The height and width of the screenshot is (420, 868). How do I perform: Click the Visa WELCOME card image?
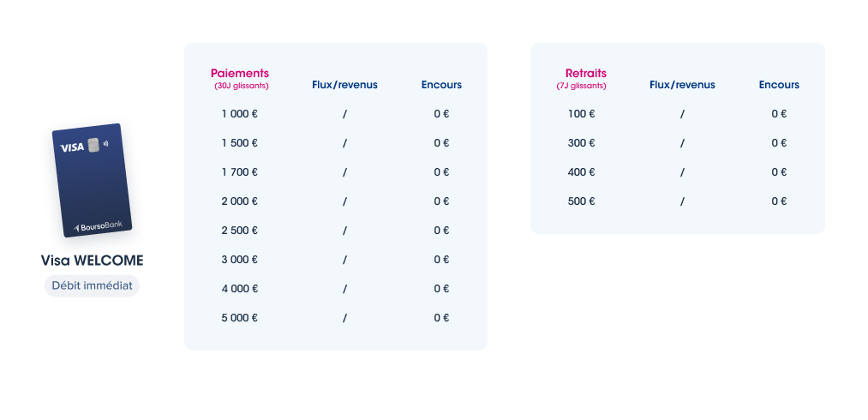[92, 180]
